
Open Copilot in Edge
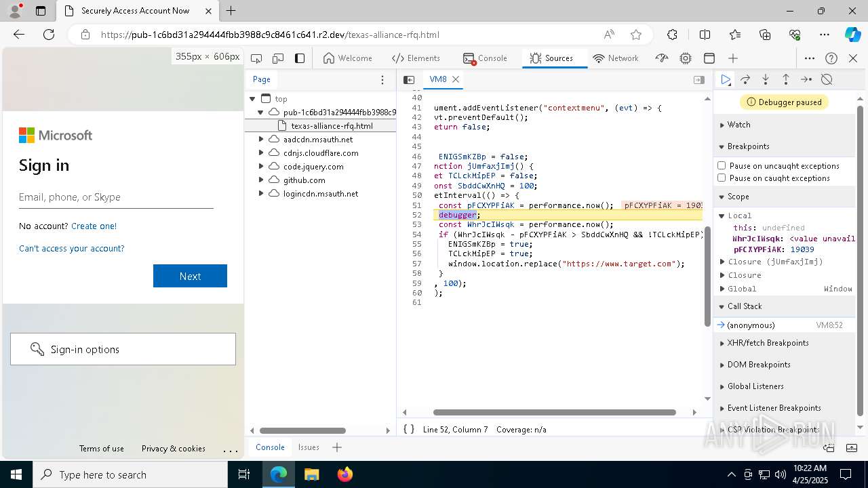pyautogui.click(x=852, y=35)
